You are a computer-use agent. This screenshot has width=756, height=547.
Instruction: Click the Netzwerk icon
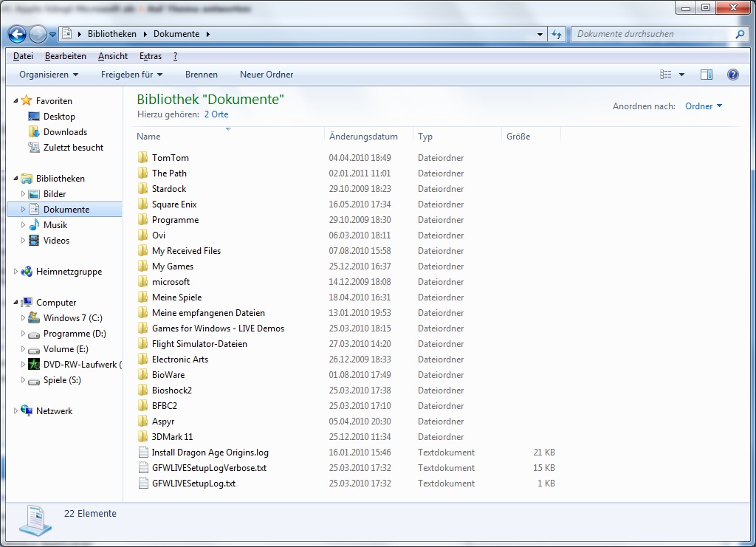(x=27, y=410)
